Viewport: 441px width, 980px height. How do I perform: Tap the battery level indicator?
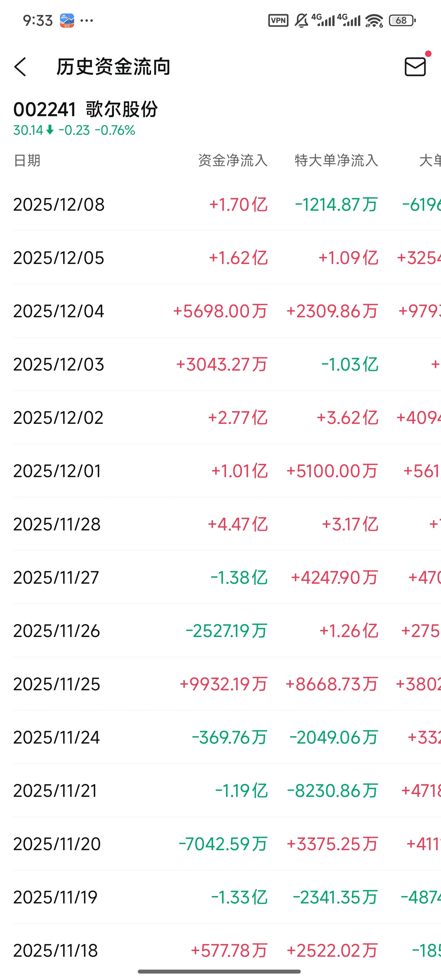click(402, 20)
